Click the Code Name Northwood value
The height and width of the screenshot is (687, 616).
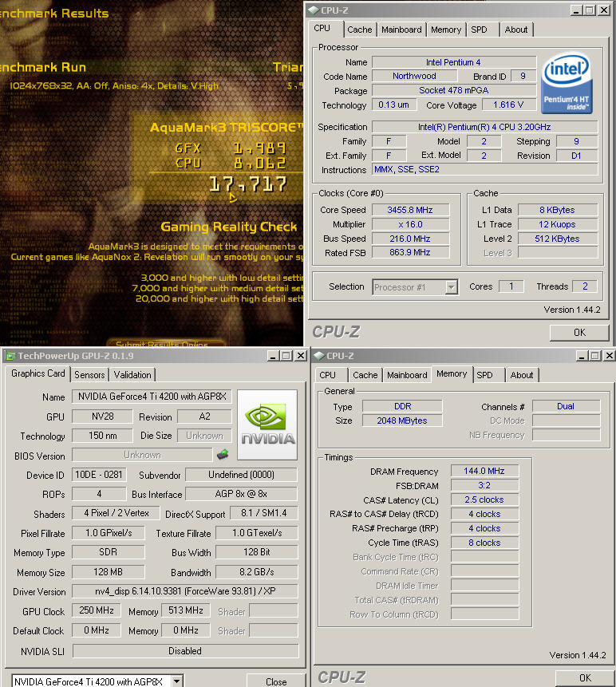[414, 77]
